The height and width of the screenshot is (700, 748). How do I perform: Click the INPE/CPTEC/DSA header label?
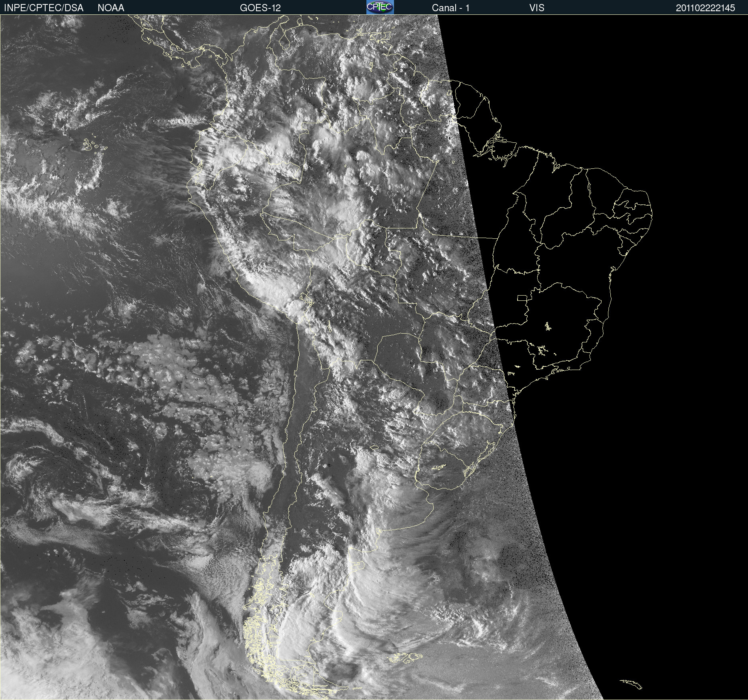(44, 8)
